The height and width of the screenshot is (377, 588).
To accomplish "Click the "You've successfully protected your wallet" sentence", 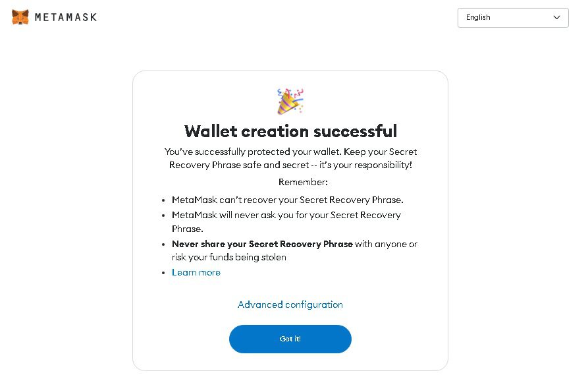I will click(x=252, y=152).
